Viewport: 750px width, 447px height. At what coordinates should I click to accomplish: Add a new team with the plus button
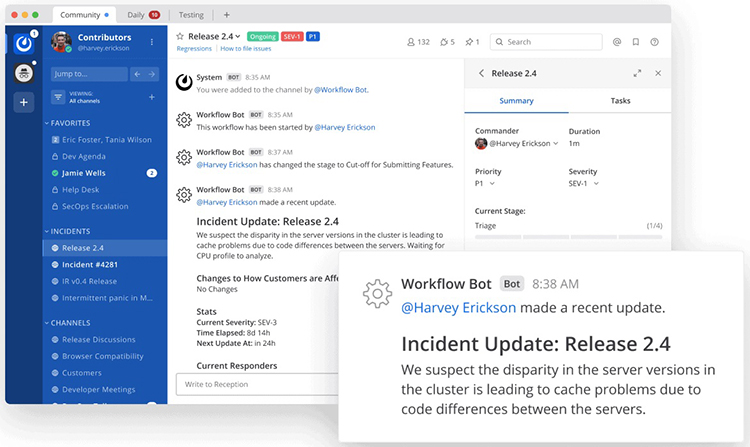click(25, 101)
